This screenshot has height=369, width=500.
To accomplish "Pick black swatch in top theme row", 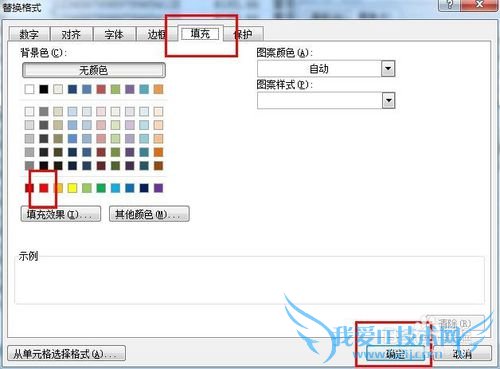I will (44, 89).
